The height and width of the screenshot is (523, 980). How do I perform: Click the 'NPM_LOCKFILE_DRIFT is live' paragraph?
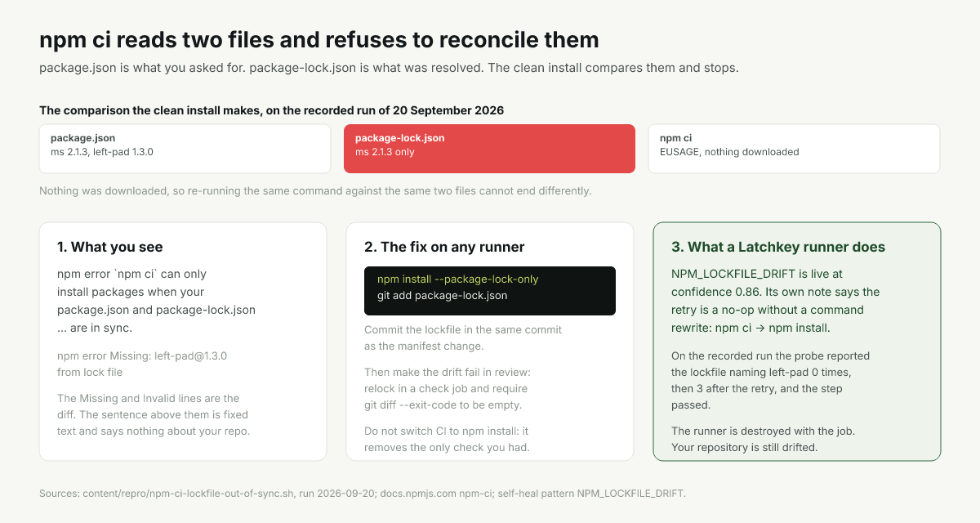pos(776,301)
